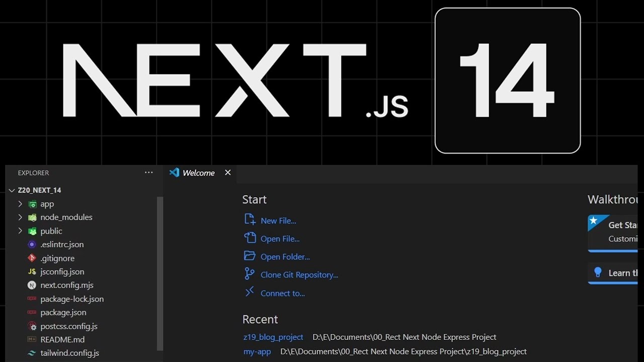Open recent project z19_blog_project
Image resolution: width=644 pixels, height=362 pixels.
click(x=273, y=337)
